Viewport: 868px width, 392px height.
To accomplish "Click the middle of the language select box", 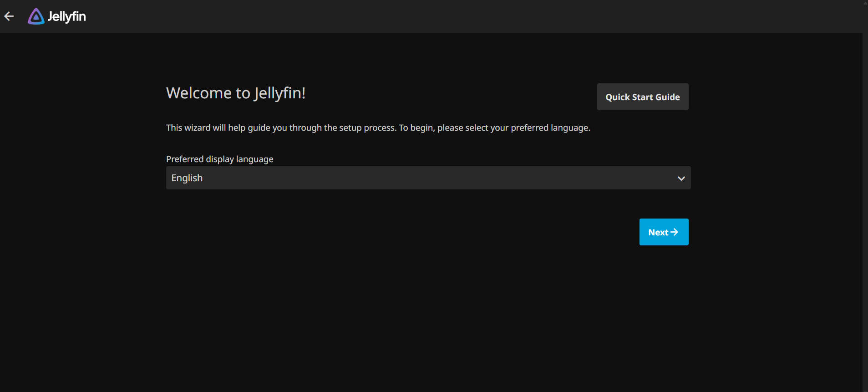I will click(x=428, y=178).
